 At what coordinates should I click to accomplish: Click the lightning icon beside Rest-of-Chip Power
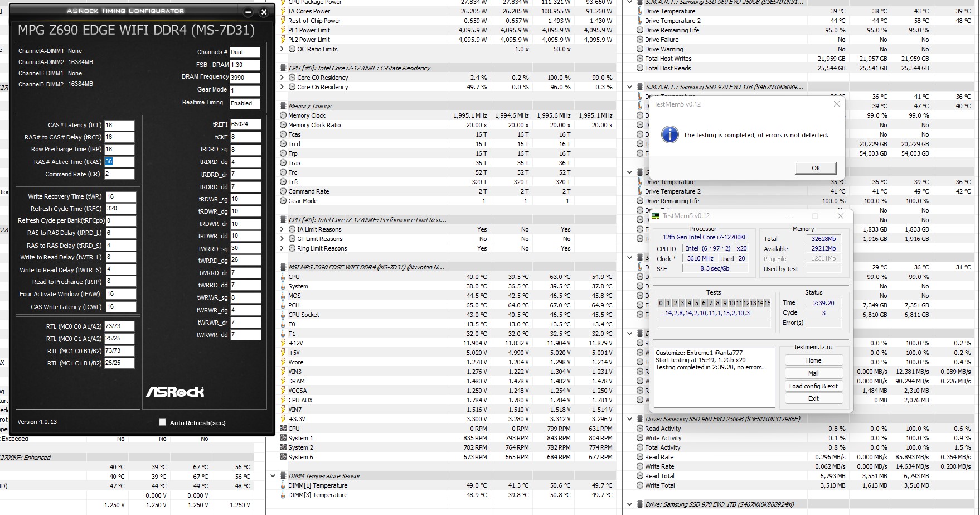283,21
